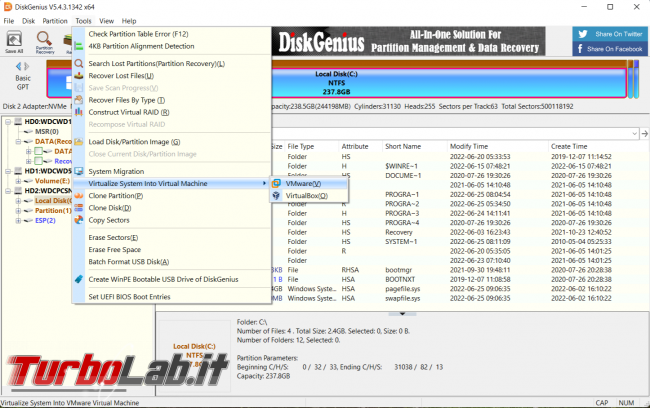Open the File menu
Image resolution: width=650 pixels, height=408 pixels.
9,21
